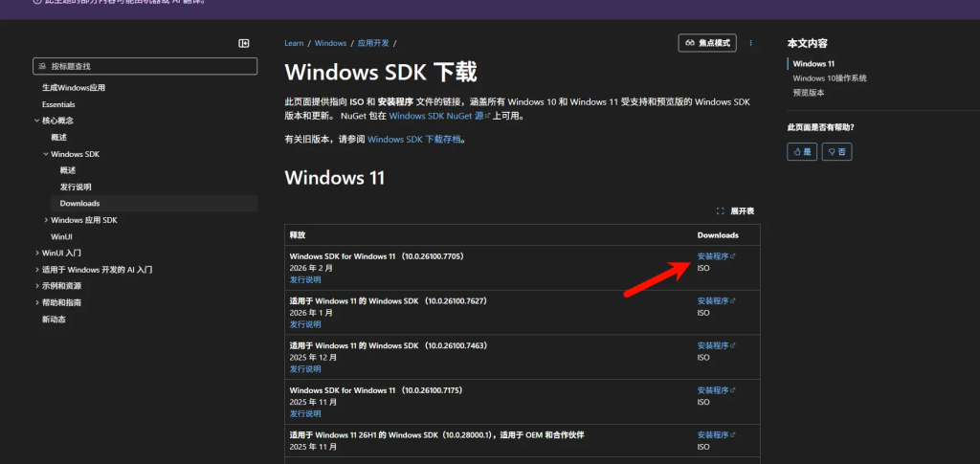This screenshot has height=464, width=980.
Task: Select 新动态 in the sidebar
Action: (x=54, y=320)
